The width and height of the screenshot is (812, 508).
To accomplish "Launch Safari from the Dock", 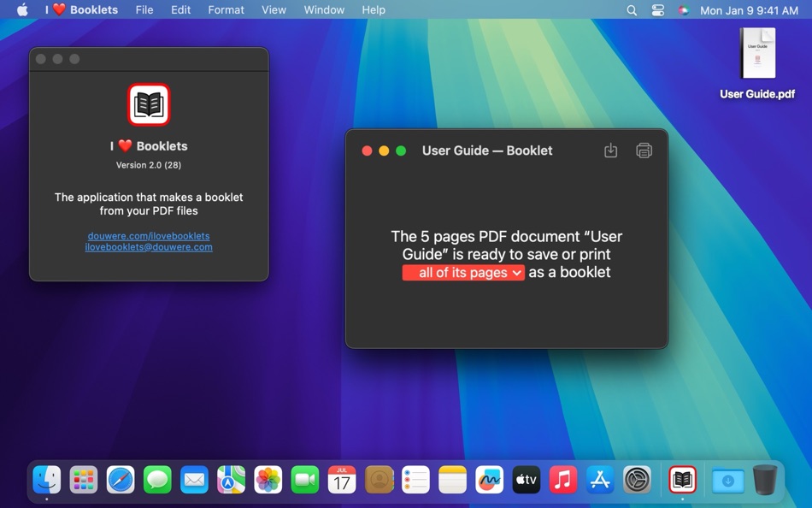I will (x=121, y=480).
